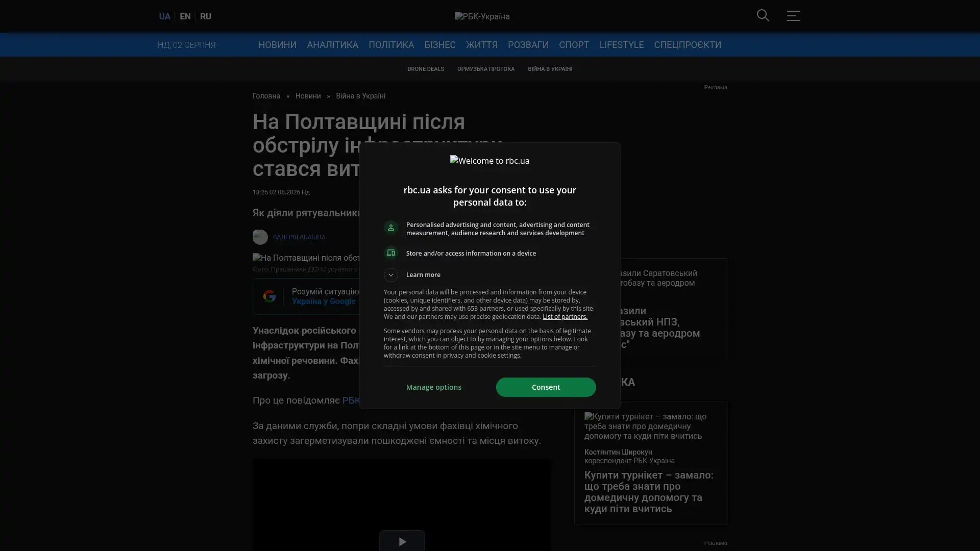Open the СПОРТ menu section

point(574,45)
